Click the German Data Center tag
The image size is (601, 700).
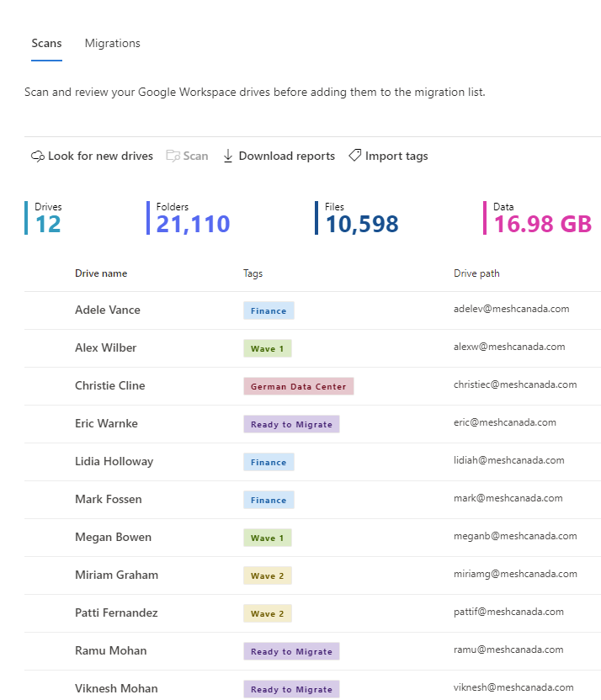click(x=298, y=387)
